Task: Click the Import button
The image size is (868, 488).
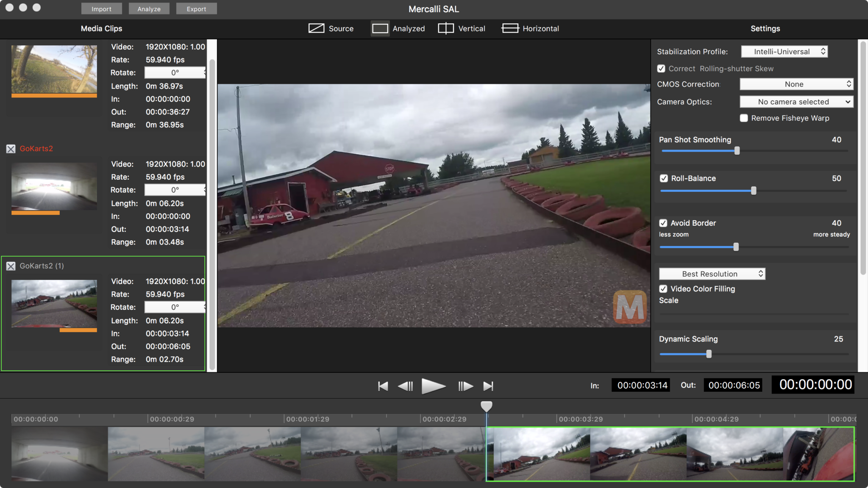Action: pyautogui.click(x=101, y=9)
